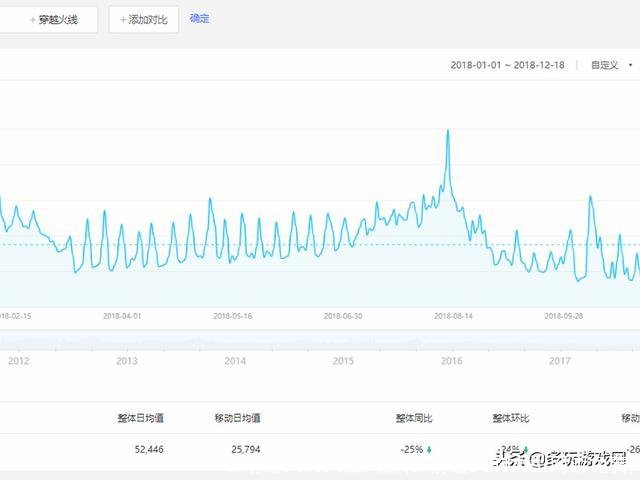Screen dimensions: 640x480
Task: Click the small arrow beside 自定义
Action: click(x=630, y=65)
